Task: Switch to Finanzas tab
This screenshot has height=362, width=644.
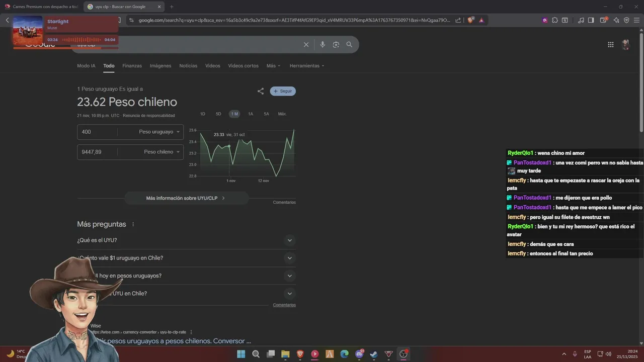Action: click(132, 66)
